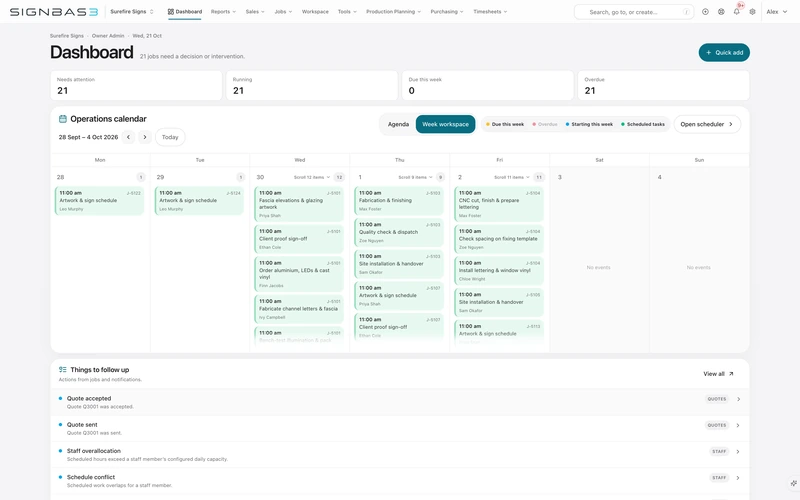Open Fabrication & finishing task
Image resolution: width=800 pixels, height=500 pixels.
point(399,201)
